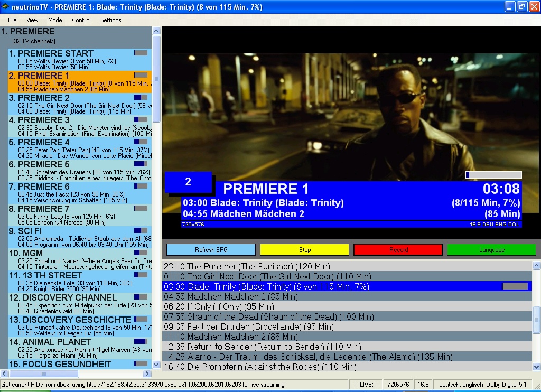Image resolution: width=541 pixels, height=392 pixels.
Task: Select the ANIMAL PLANET channel
Action: point(80,348)
